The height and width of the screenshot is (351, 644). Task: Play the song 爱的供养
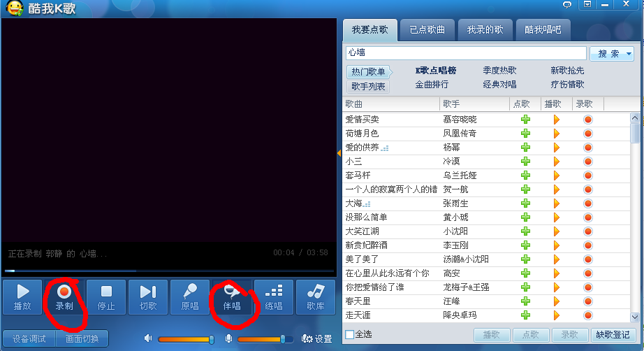pos(556,148)
